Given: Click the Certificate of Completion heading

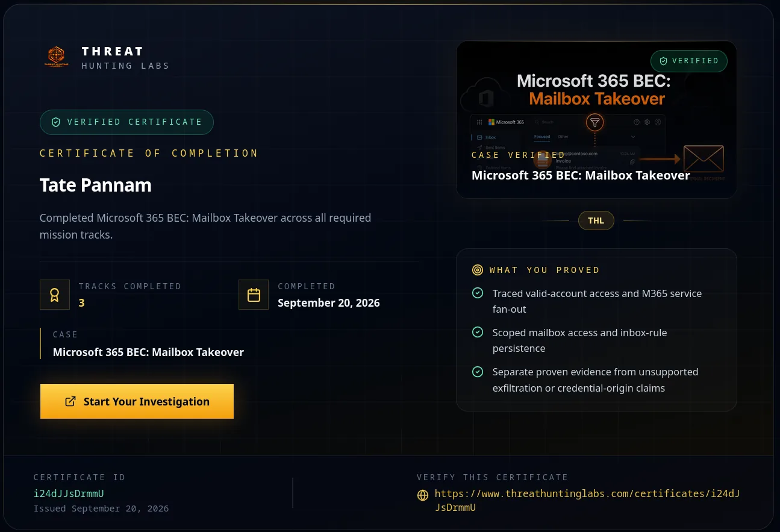Looking at the screenshot, I should [149, 153].
